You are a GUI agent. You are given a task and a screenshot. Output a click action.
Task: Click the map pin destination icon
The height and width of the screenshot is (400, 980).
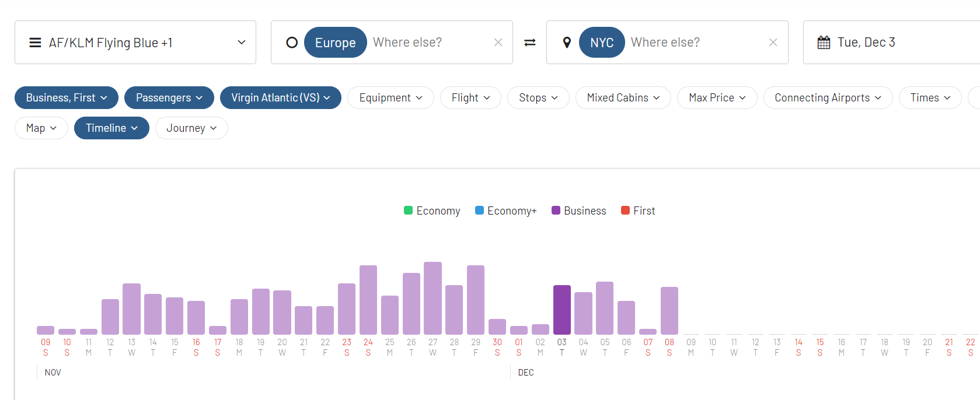566,43
